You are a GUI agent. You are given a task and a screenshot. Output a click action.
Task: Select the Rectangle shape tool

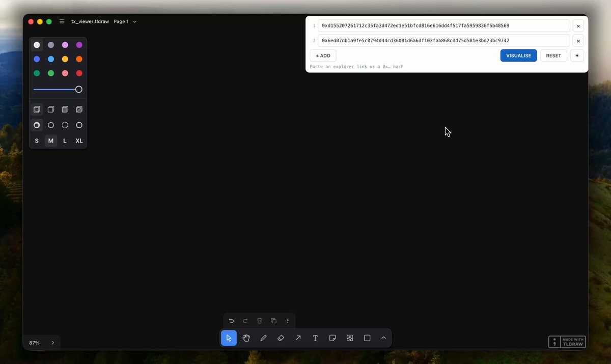(x=367, y=338)
